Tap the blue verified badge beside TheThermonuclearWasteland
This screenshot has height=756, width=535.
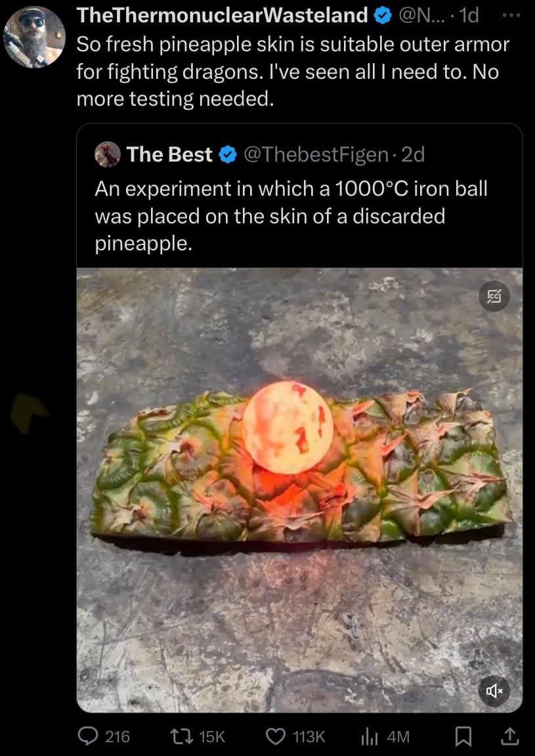tap(383, 16)
